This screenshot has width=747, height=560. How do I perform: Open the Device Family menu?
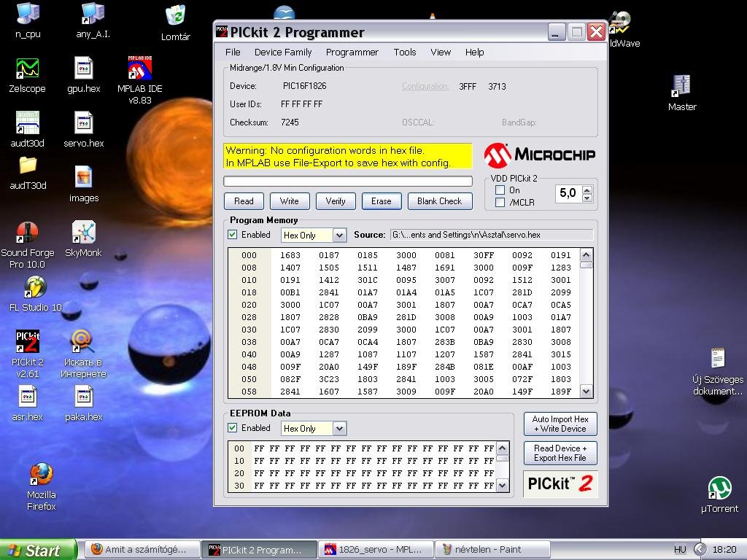(x=283, y=52)
